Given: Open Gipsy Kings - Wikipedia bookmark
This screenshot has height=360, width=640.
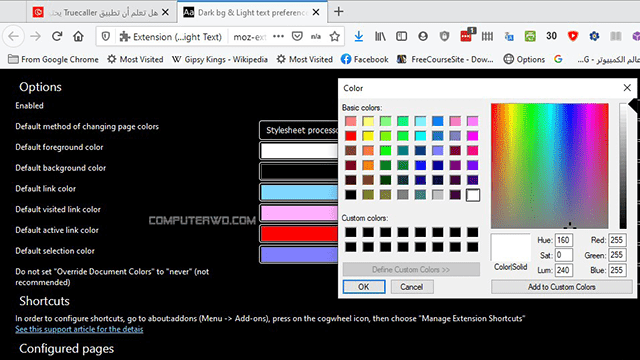Looking at the screenshot, I should point(220,59).
